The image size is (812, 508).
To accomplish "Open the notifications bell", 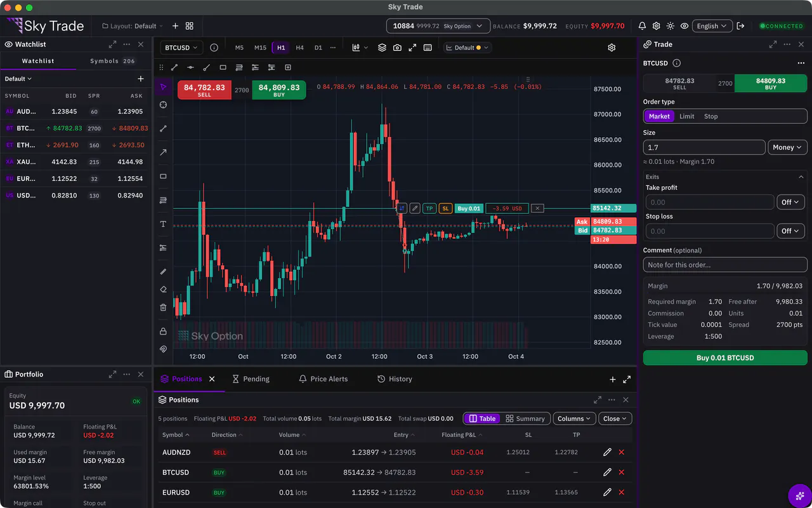I will [642, 26].
